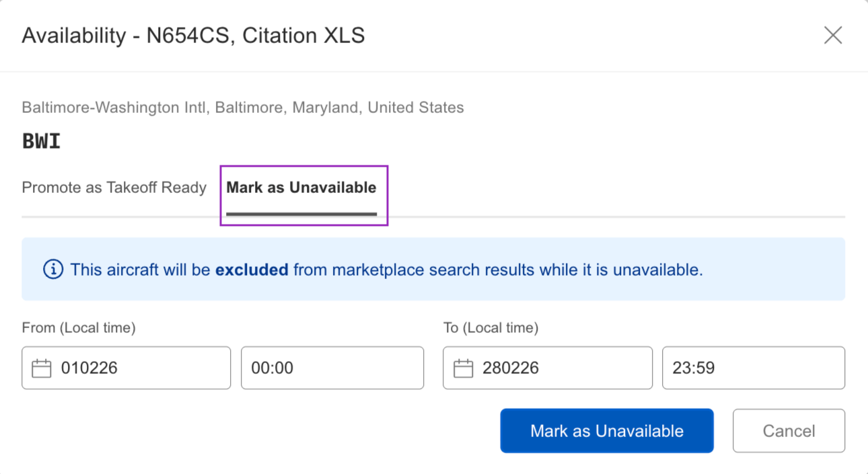Click the info circle icon in the banner

pos(52,269)
